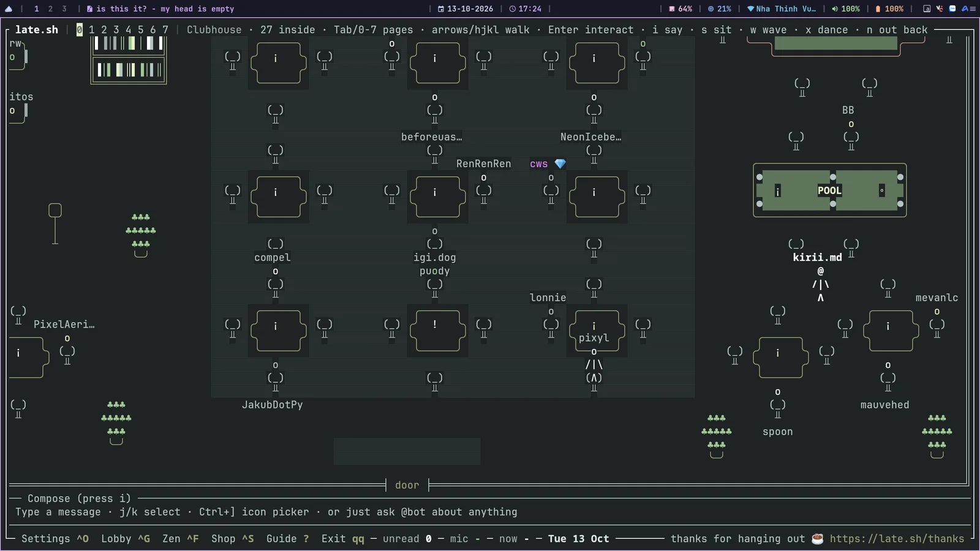
Task: Switch to page 7 tab
Action: 165,29
